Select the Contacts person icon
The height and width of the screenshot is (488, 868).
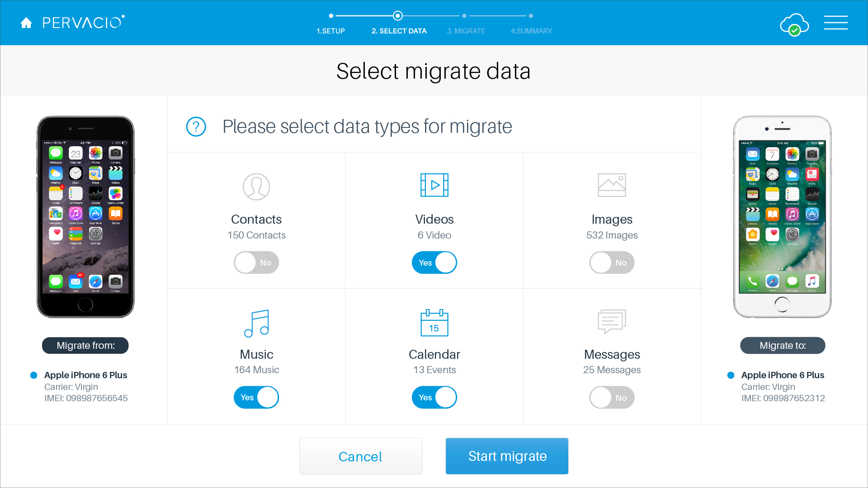[256, 187]
